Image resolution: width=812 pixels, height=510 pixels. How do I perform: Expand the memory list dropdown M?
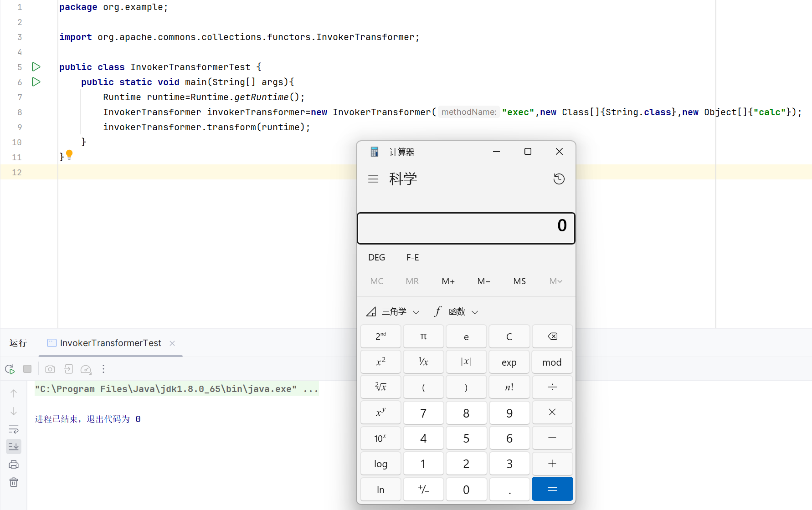(555, 281)
